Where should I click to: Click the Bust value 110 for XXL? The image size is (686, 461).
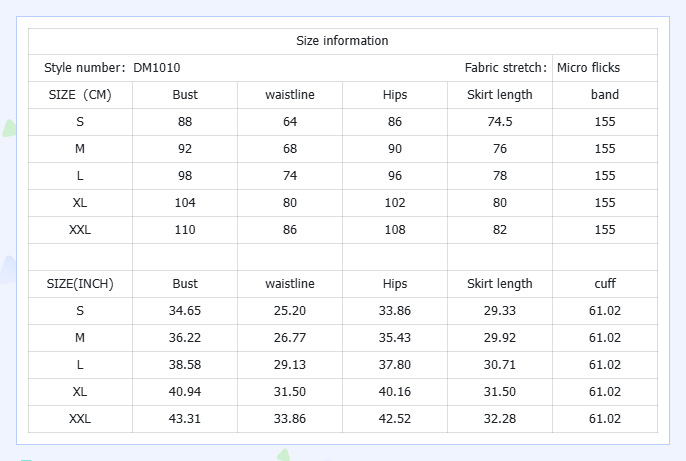tap(185, 230)
